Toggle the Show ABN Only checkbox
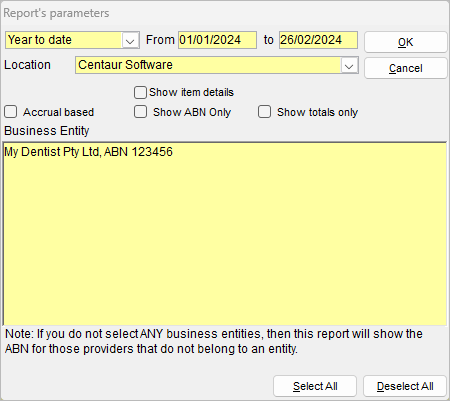Image resolution: width=450 pixels, height=401 pixels. pos(140,112)
